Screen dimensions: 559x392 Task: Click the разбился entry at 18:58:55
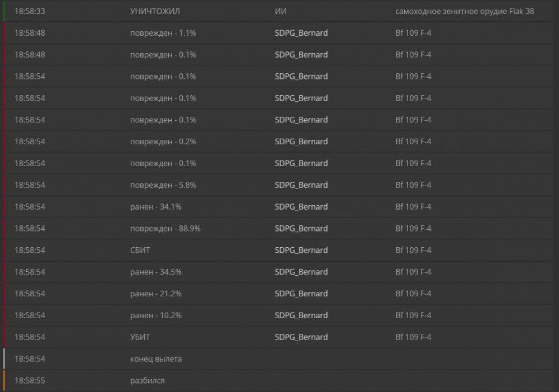click(147, 381)
